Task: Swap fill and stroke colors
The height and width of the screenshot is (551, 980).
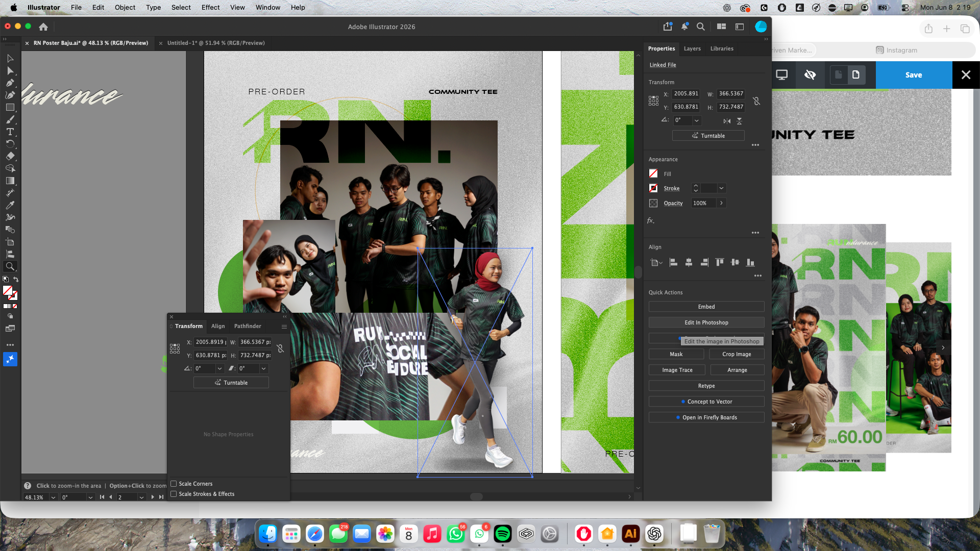Action: click(x=16, y=279)
